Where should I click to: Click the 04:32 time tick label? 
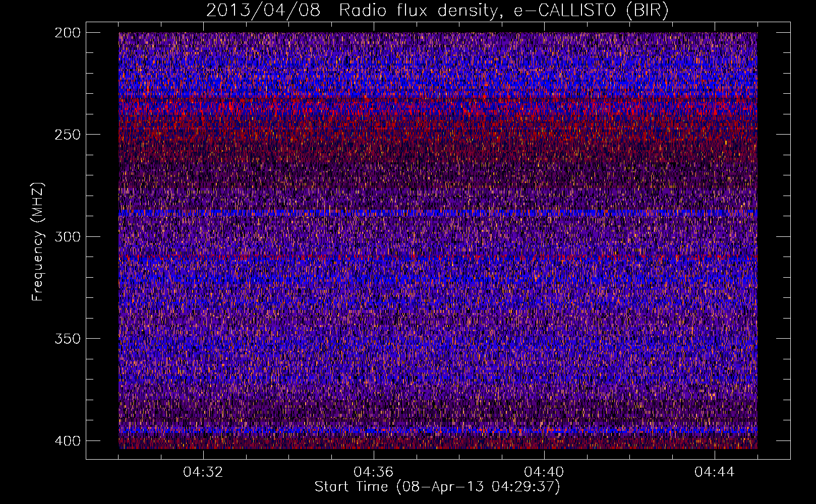click(203, 472)
